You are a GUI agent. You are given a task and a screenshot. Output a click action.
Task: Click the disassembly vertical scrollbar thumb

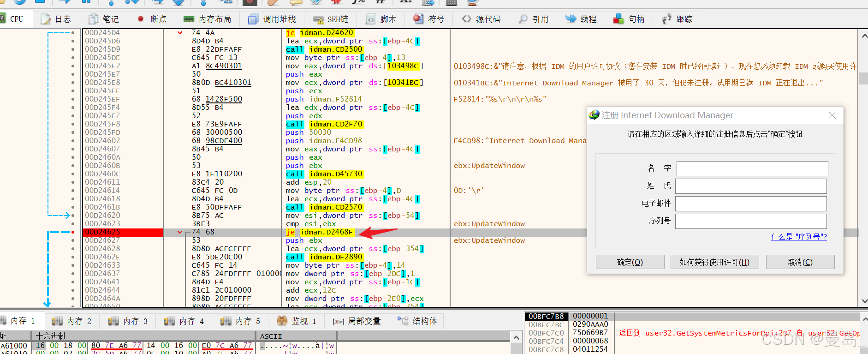[x=863, y=78]
